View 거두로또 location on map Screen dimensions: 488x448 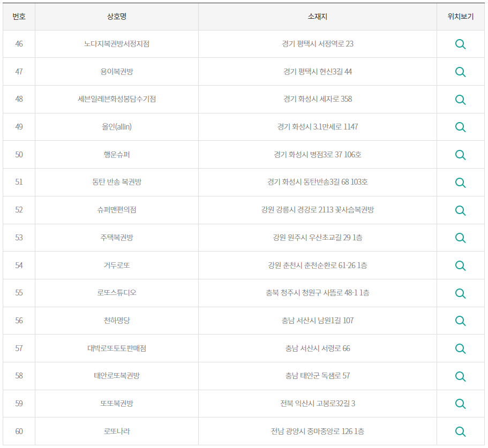460,265
